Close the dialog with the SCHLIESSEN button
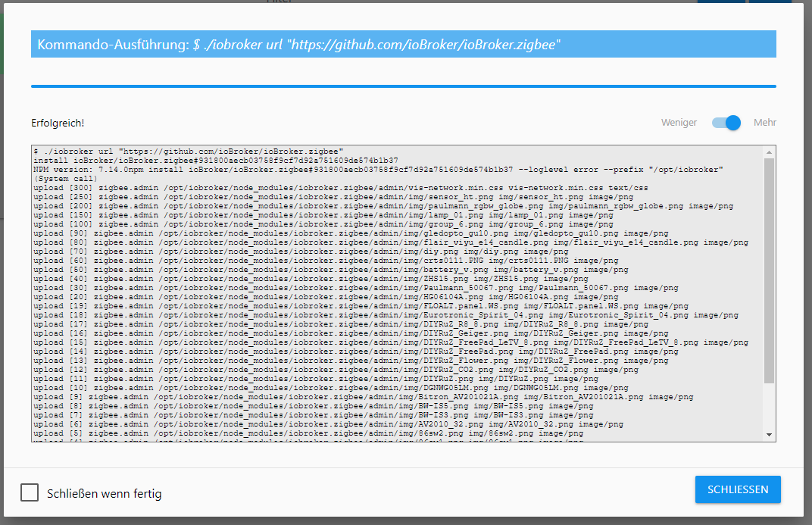Image resolution: width=812 pixels, height=525 pixels. [738, 489]
